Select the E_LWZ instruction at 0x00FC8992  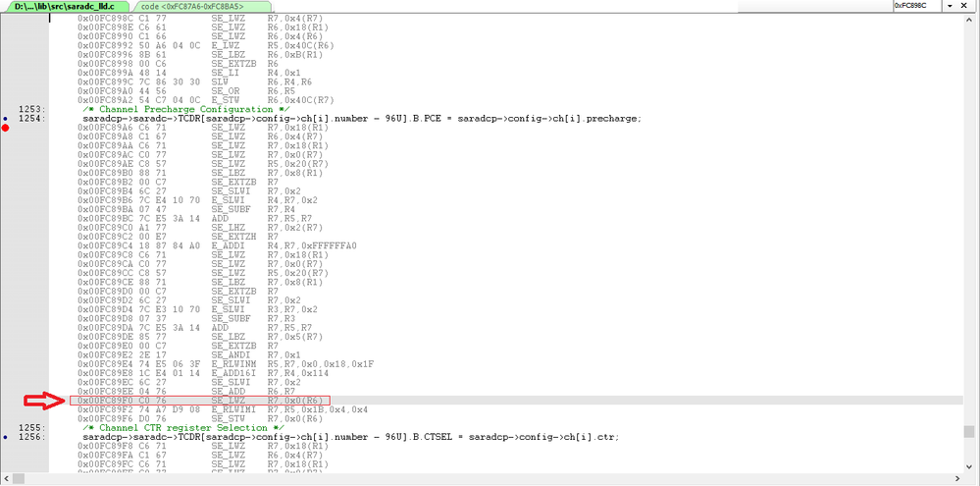tap(206, 46)
